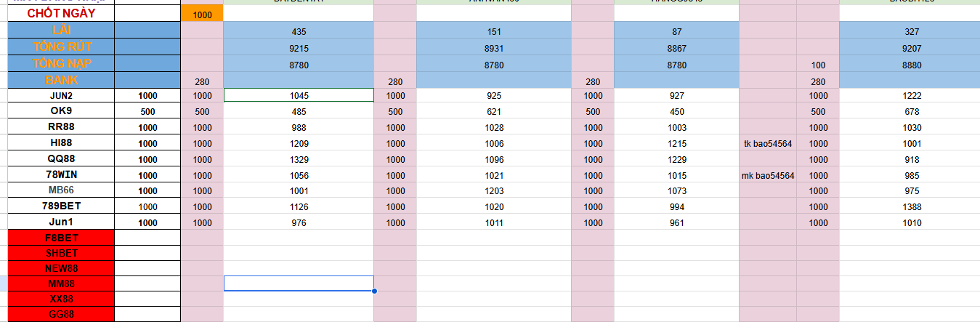Click the cell with value 500 beside OK9
980x322 pixels.
(147, 112)
